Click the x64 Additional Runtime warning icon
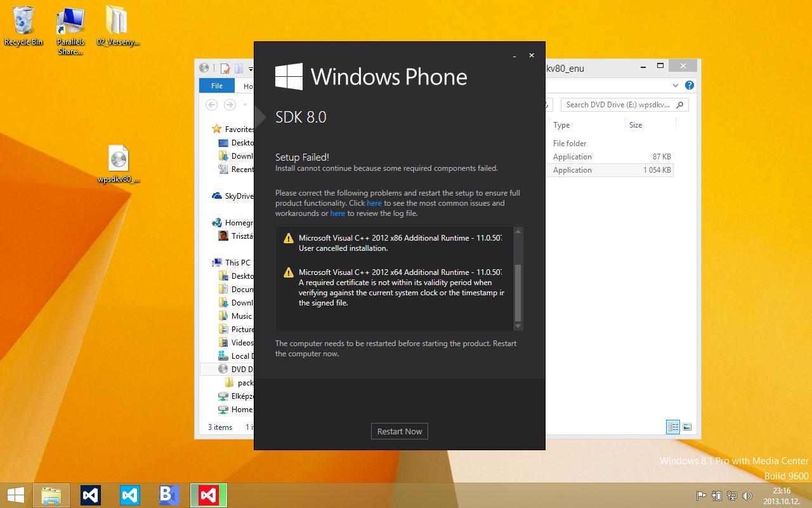This screenshot has height=508, width=812. pyautogui.click(x=289, y=272)
